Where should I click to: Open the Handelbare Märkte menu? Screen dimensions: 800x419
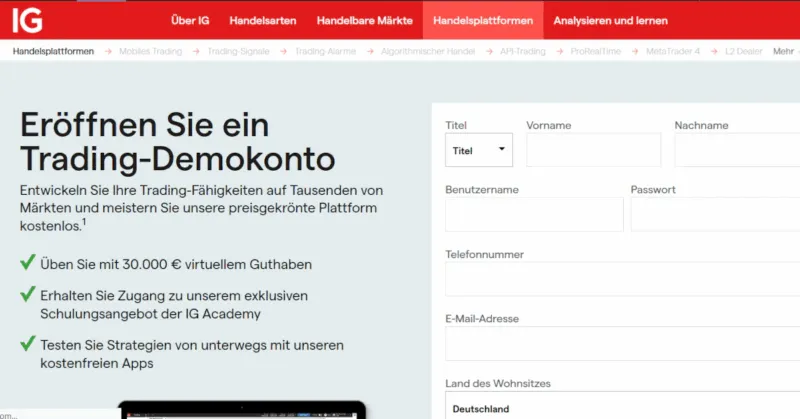point(364,20)
